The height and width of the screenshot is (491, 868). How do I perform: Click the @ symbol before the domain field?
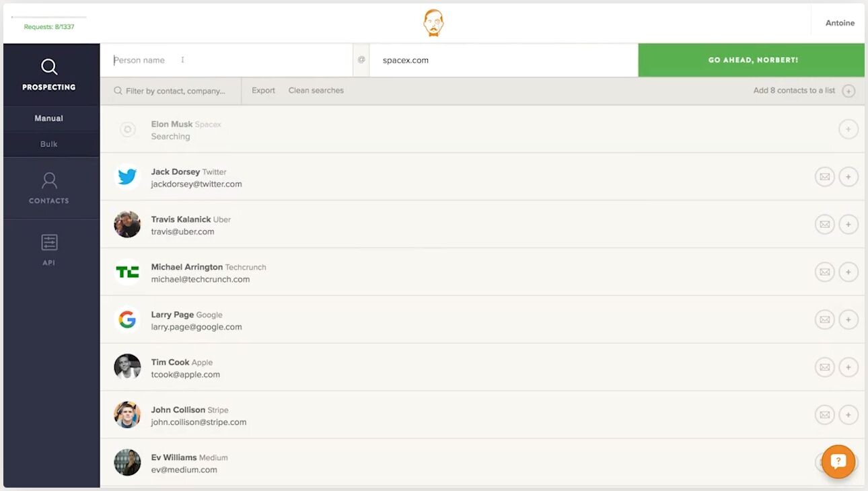point(361,60)
